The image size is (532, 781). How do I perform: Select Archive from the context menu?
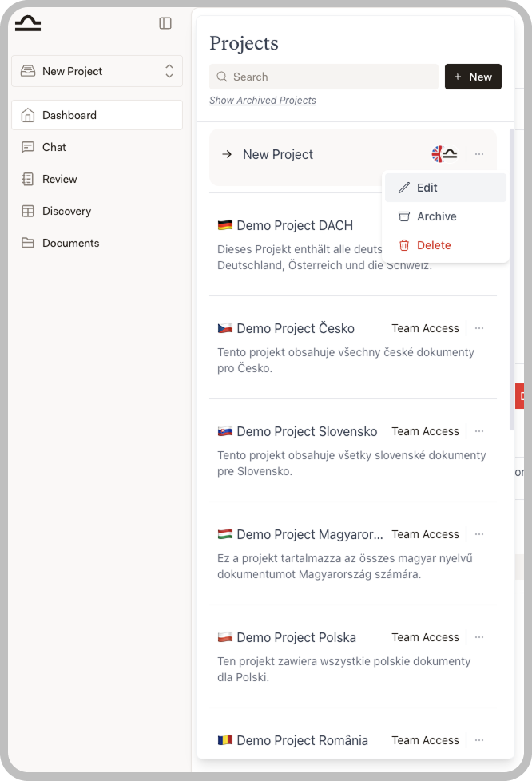coord(435,216)
